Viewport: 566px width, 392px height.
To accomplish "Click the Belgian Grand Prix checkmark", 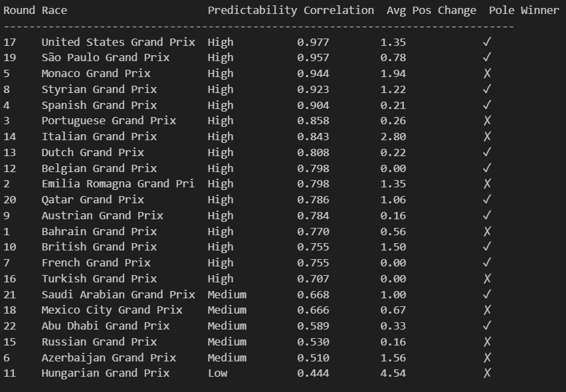I will click(x=487, y=168).
